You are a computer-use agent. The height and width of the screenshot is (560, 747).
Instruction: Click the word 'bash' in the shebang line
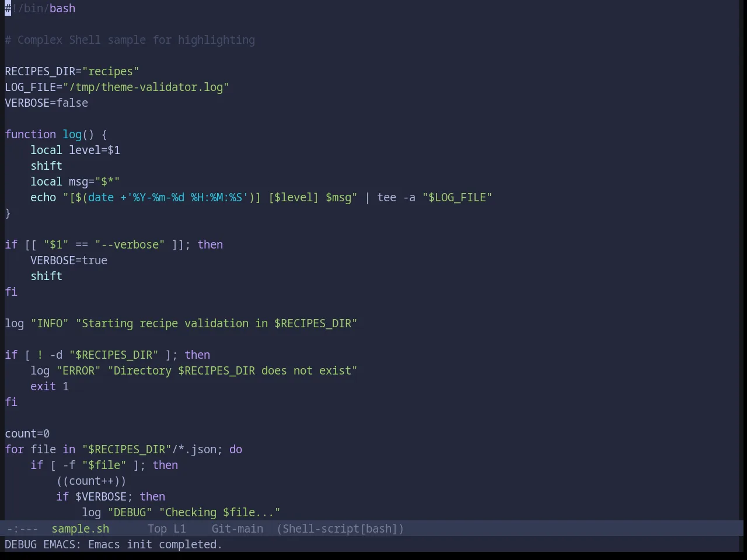62,8
